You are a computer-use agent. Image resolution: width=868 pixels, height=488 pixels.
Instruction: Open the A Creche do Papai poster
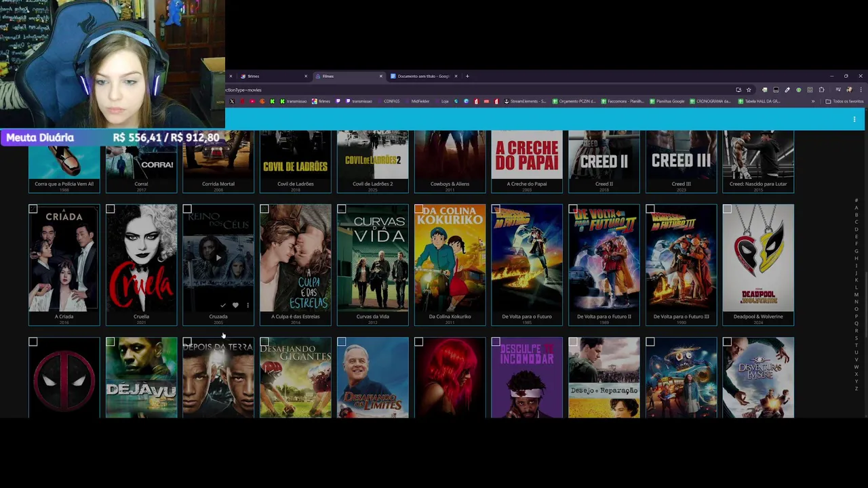527,155
